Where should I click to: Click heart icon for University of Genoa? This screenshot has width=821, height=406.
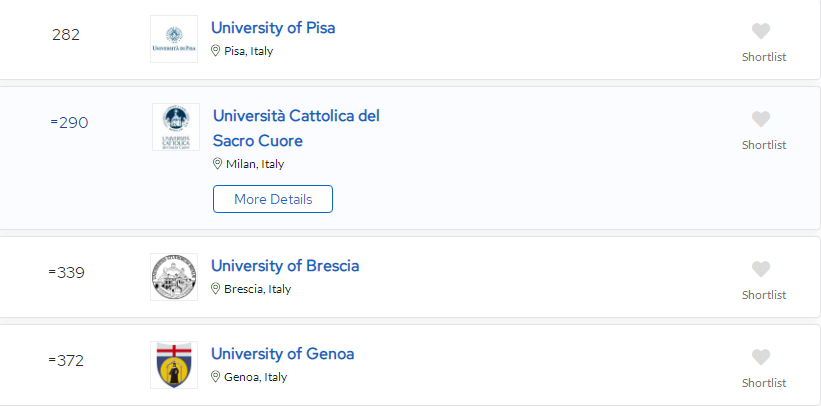(x=761, y=357)
